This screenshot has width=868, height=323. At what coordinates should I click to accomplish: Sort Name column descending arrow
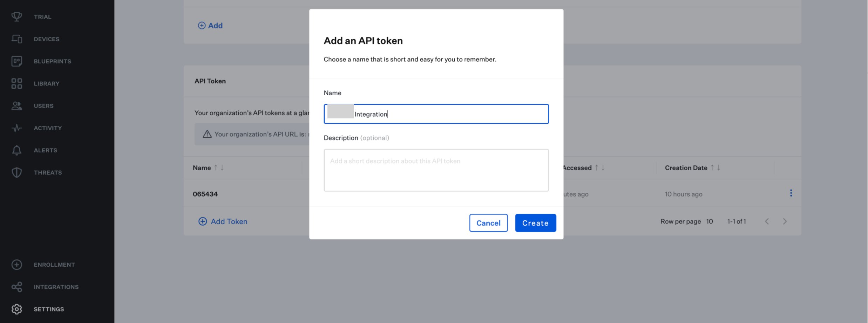coord(222,168)
